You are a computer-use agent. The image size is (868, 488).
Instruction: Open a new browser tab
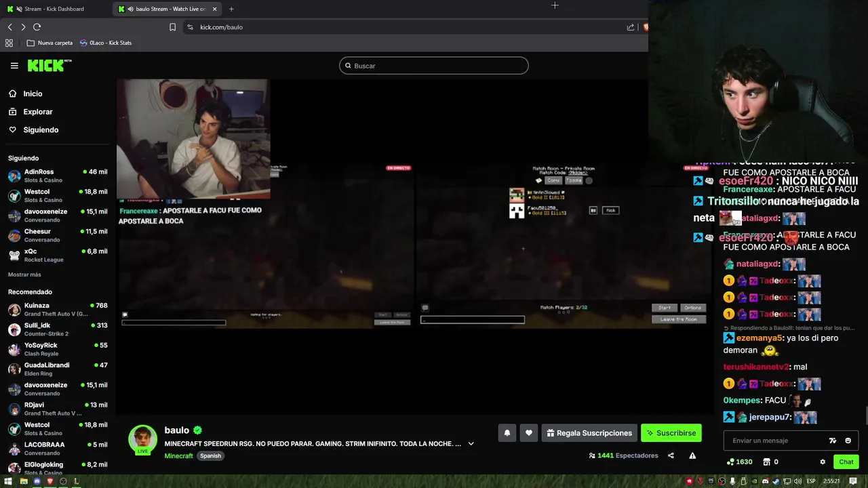231,9
